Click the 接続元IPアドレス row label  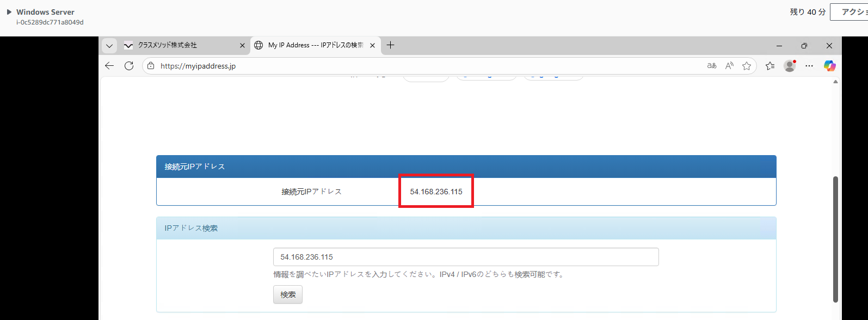click(311, 192)
